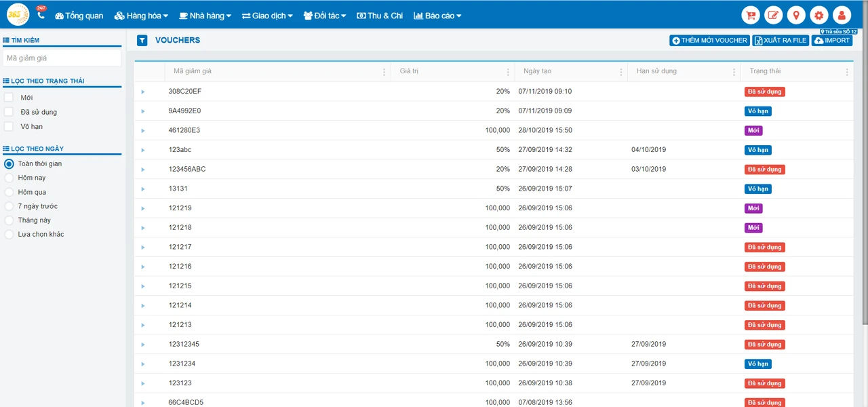Click the edit note icon in header
The width and height of the screenshot is (868, 407).
pos(773,16)
